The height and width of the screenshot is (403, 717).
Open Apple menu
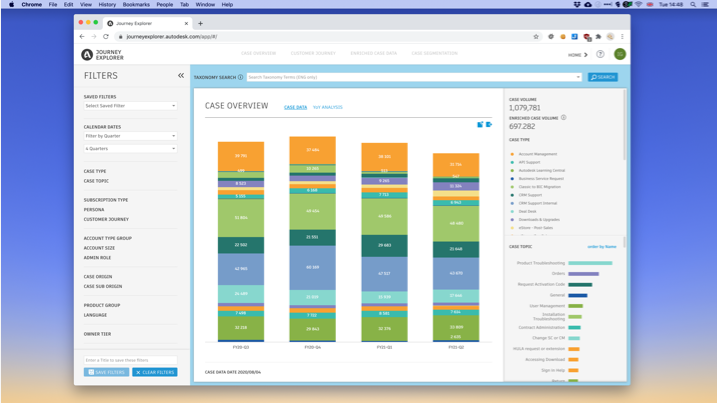(x=11, y=5)
